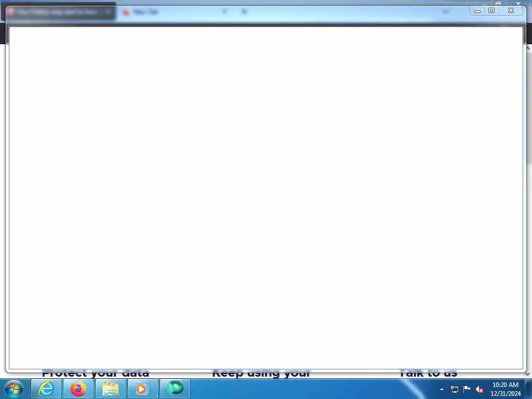The height and width of the screenshot is (399, 532).
Task: Open Windows Media Player from taskbar
Action: pos(142,389)
